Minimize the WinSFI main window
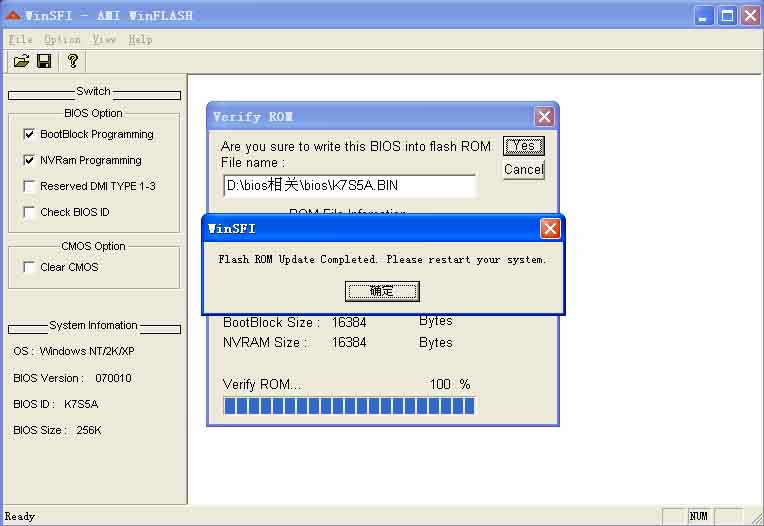 pos(703,16)
